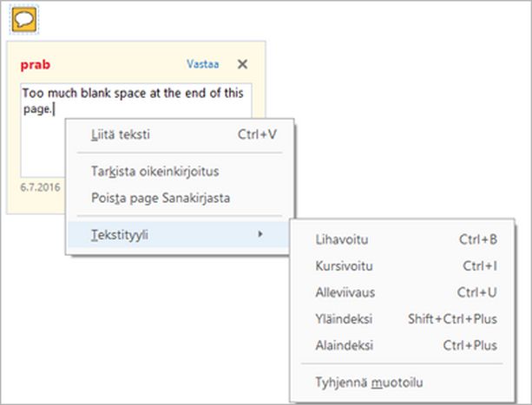Choose Alleviivaus underline style
Image resolution: width=532 pixels, height=405 pixels.
coord(346,292)
